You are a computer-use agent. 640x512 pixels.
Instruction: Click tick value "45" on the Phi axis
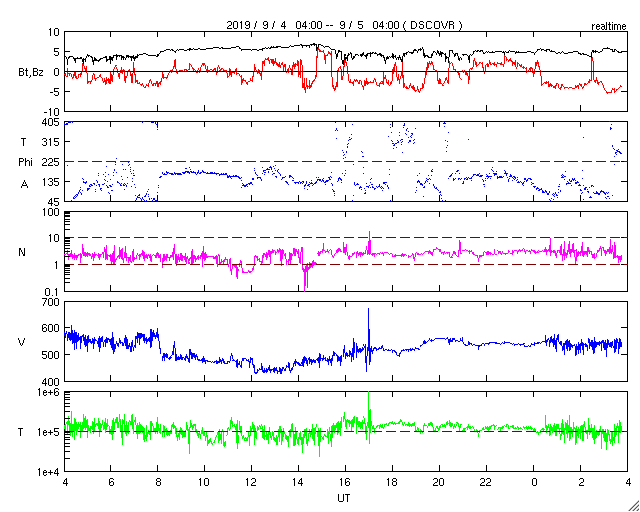(55, 202)
